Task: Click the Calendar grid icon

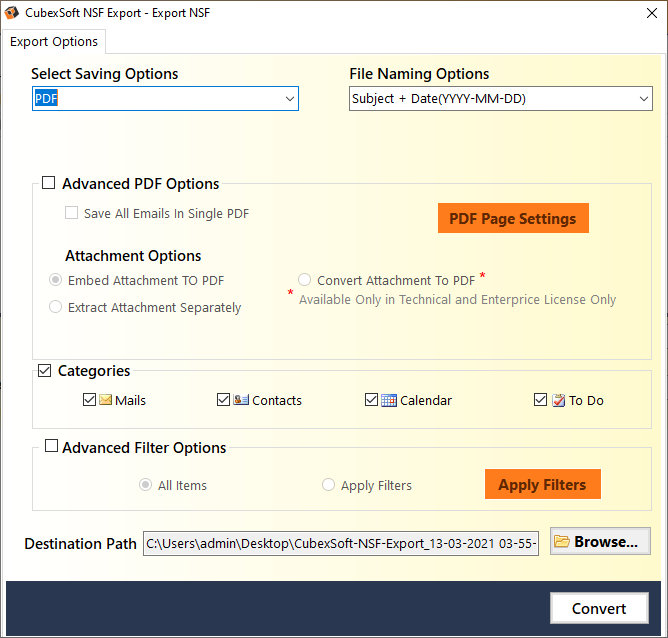Action: (389, 400)
